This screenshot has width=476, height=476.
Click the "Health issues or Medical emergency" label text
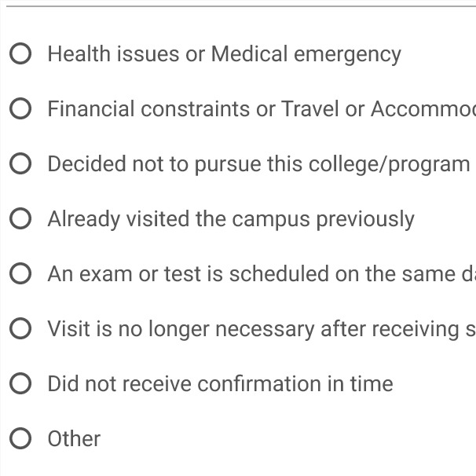pos(224,54)
